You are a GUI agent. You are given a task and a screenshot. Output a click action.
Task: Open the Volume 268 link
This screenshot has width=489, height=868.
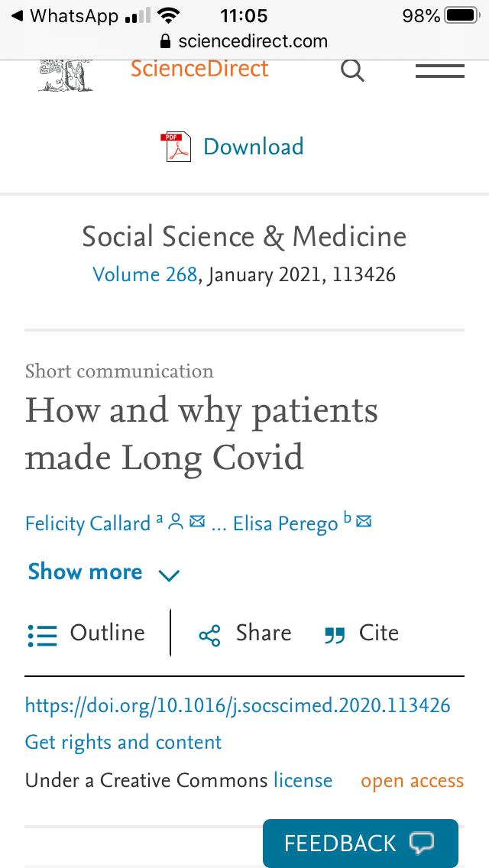pos(144,274)
